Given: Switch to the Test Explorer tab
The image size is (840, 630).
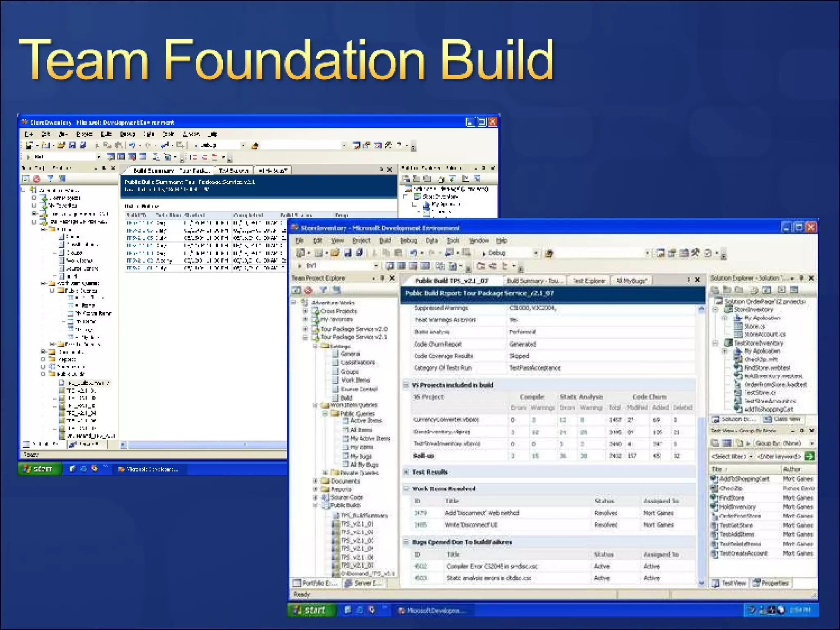Looking at the screenshot, I should click(589, 281).
